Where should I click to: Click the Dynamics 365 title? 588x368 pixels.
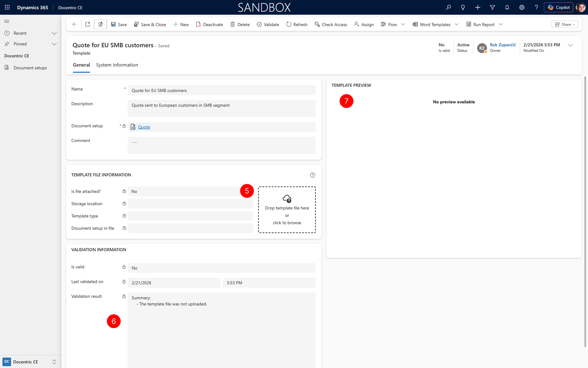(x=32, y=7)
